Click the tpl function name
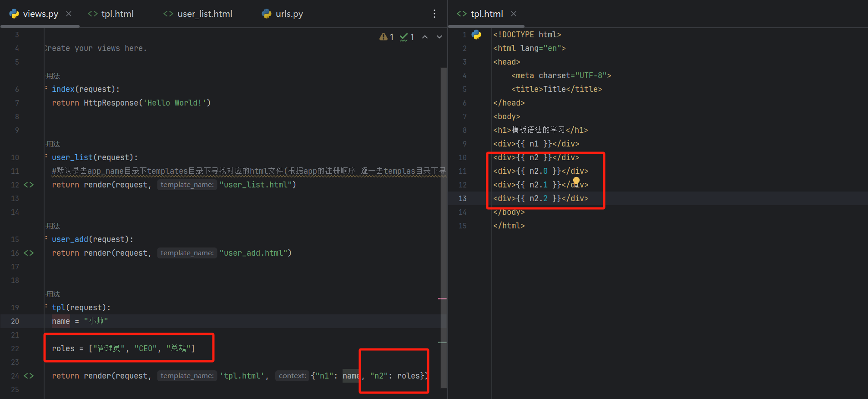This screenshot has height=399, width=868. coord(59,308)
